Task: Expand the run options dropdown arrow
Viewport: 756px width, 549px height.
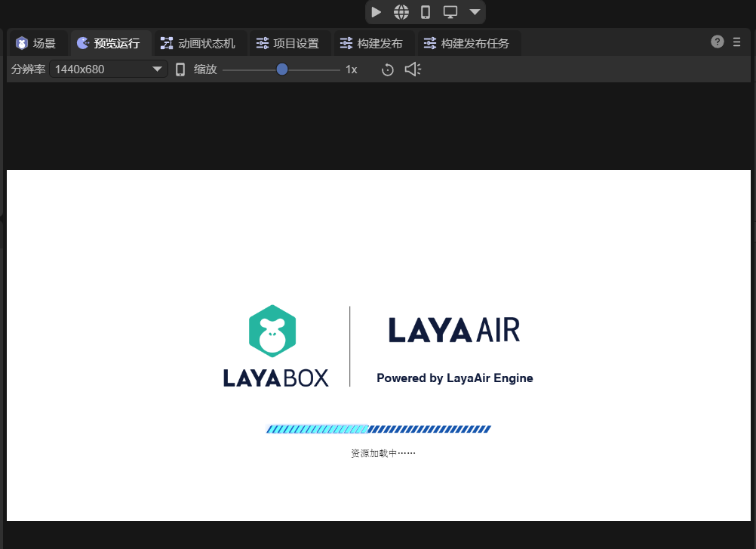Action: click(475, 12)
